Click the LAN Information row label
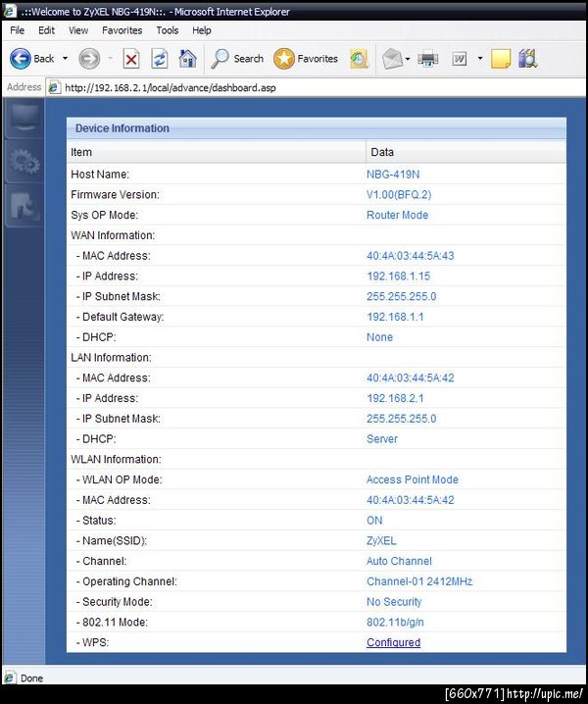 tap(111, 358)
